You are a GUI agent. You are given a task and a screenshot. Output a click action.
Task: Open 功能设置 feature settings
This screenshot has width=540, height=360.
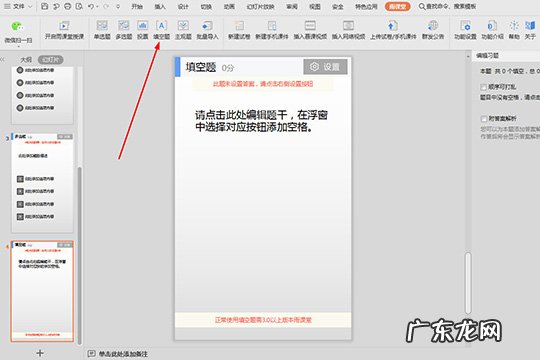pyautogui.click(x=465, y=30)
